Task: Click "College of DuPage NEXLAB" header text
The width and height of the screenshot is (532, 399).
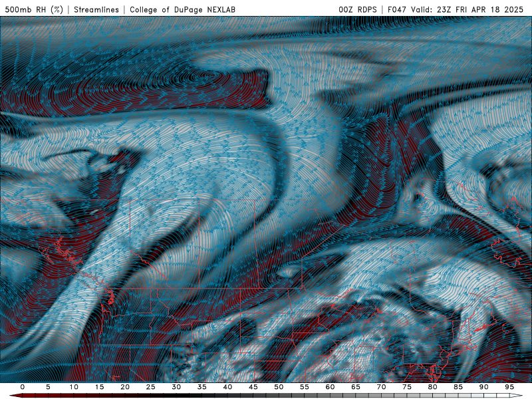Action: pos(182,9)
